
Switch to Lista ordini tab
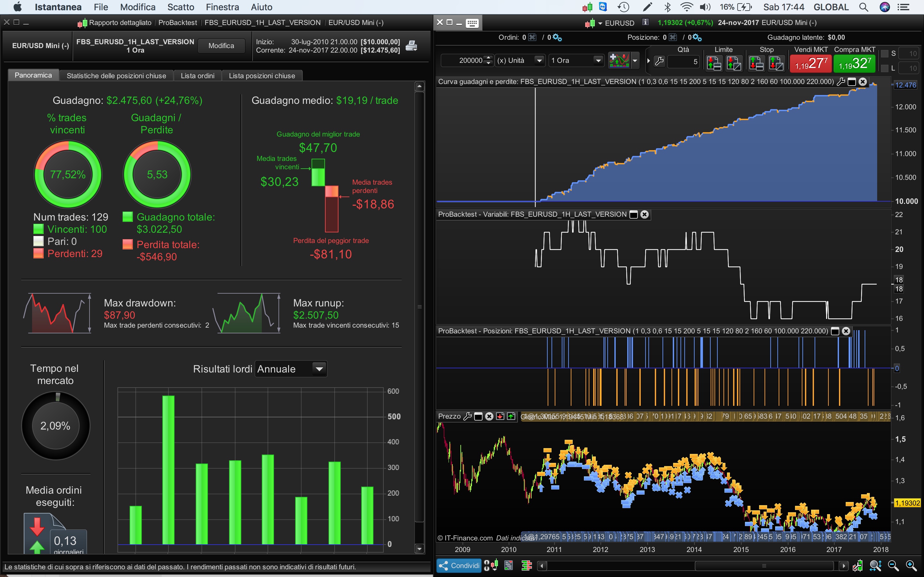(197, 76)
